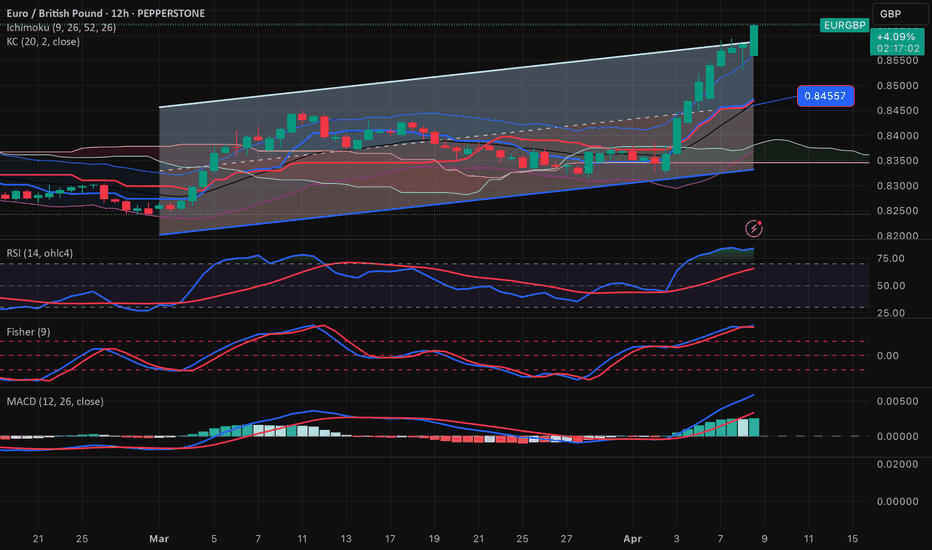Image resolution: width=932 pixels, height=550 pixels.
Task: Click the 25 date before Mar
Action: 82,539
